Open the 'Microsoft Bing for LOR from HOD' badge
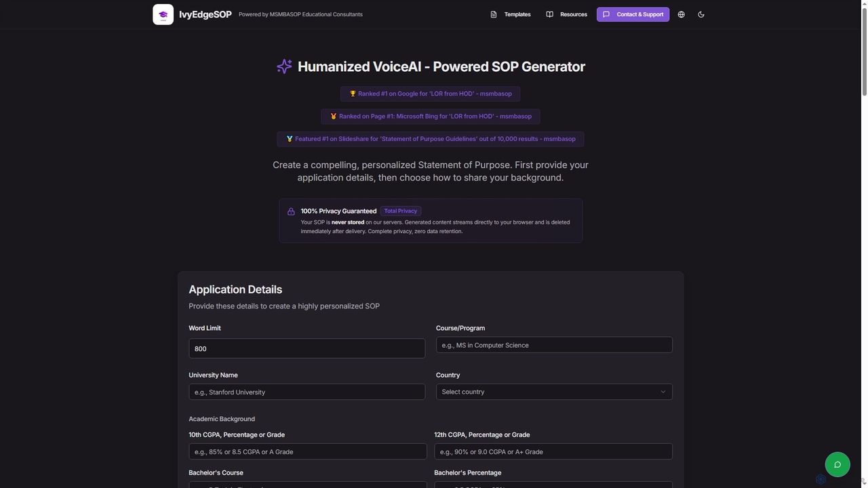The height and width of the screenshot is (488, 868). (x=431, y=116)
